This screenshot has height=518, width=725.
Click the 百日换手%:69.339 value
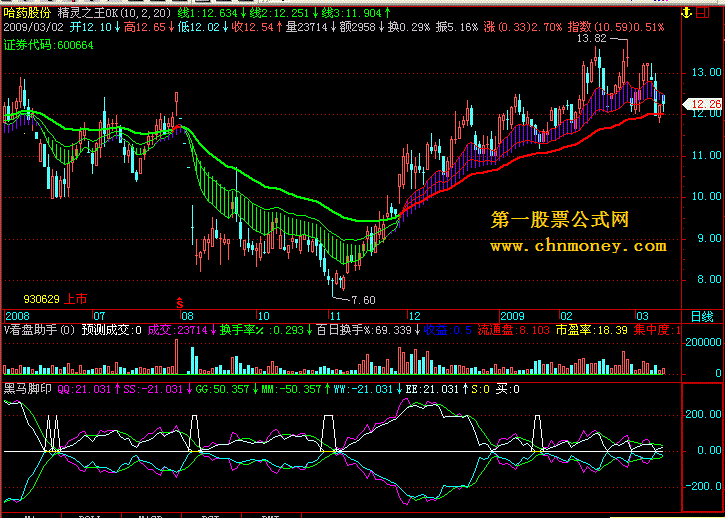click(x=369, y=330)
